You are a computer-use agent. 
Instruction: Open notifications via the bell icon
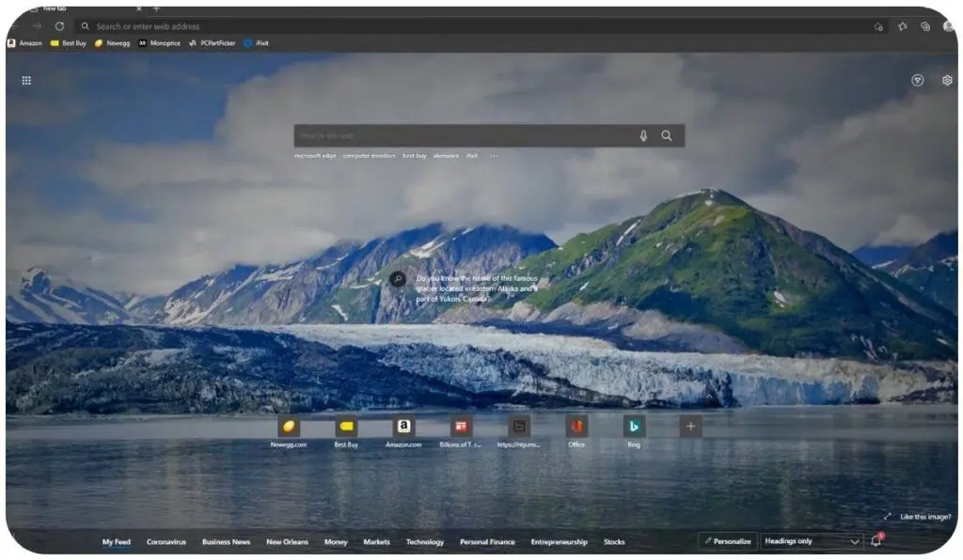[874, 541]
